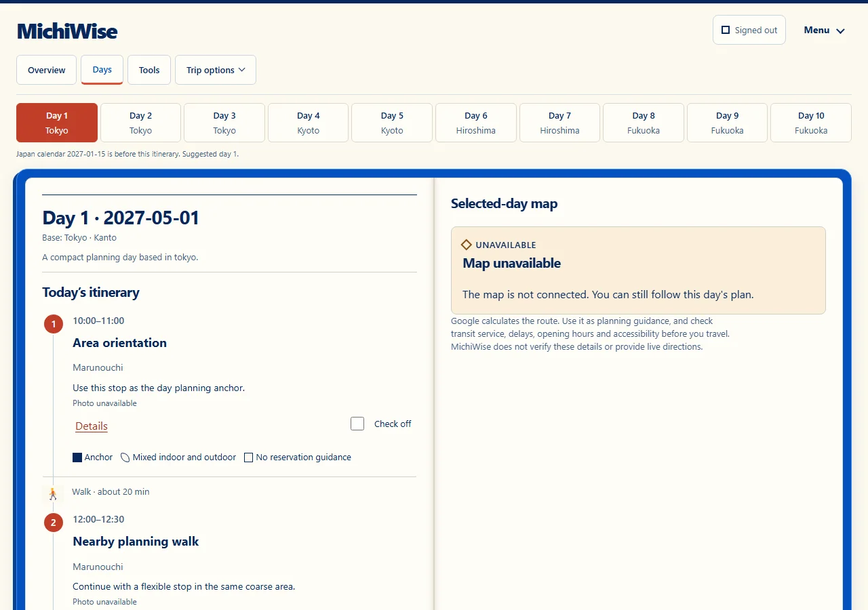Image resolution: width=868 pixels, height=610 pixels.
Task: Switch to the Overview tab
Action: pyautogui.click(x=47, y=70)
